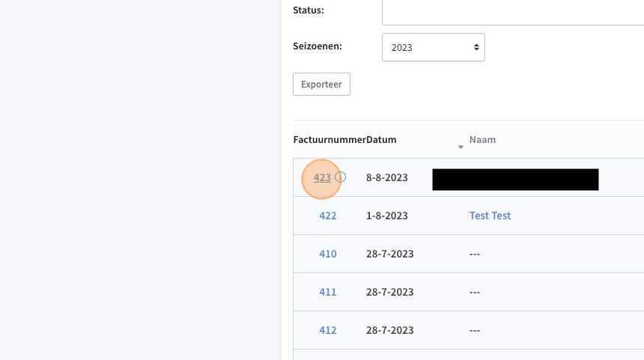Select the 1-8-2023 date cell
Viewport: 644px width, 360px height.
pos(387,216)
